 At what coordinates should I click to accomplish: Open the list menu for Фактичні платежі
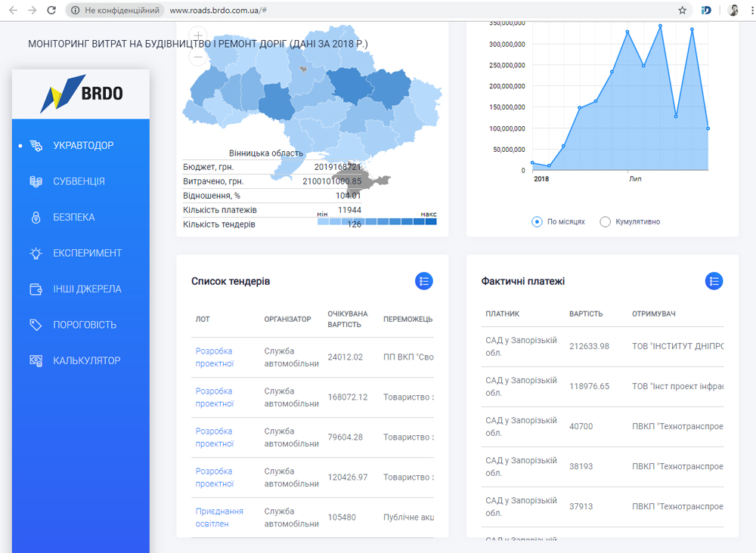point(714,281)
